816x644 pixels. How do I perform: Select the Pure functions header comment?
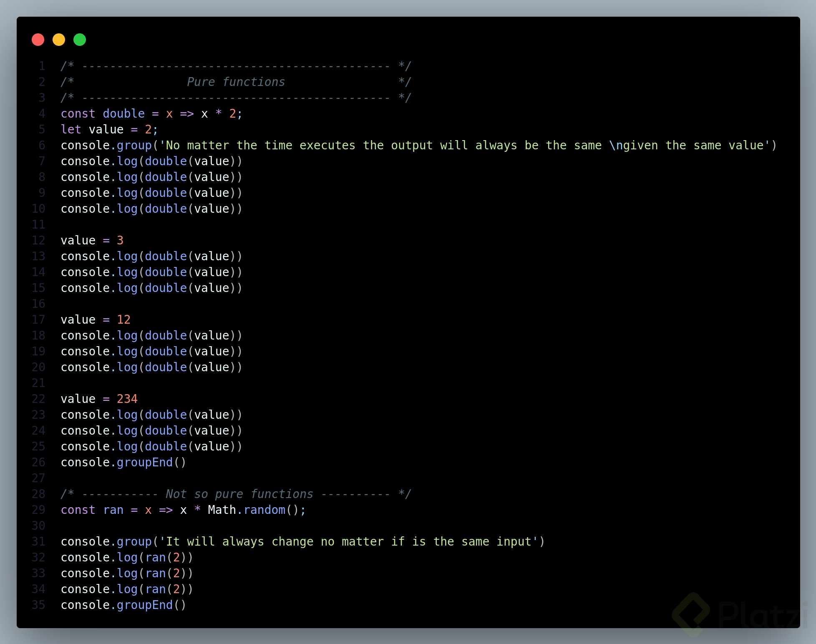coord(236,81)
